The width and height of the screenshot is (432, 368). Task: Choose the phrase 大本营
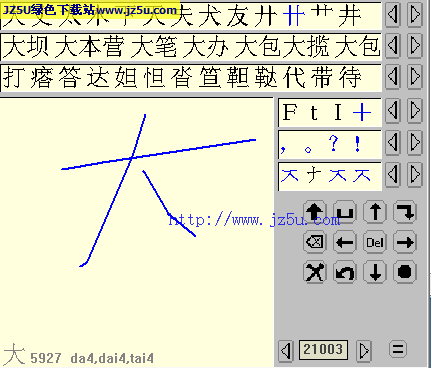click(89, 46)
